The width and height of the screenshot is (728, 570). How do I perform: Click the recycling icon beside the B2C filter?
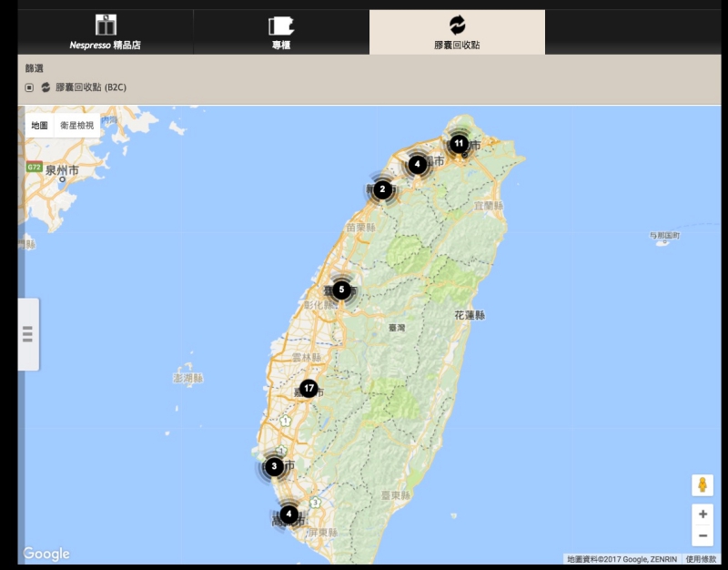point(45,87)
